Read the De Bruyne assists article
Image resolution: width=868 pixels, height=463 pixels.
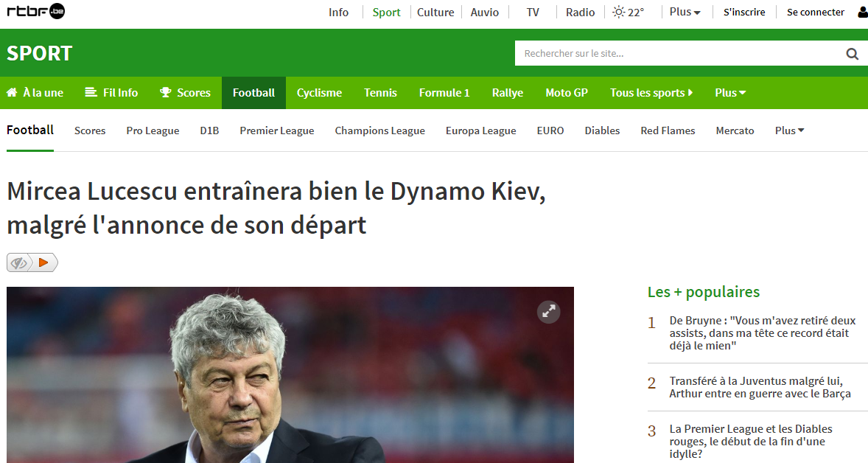(763, 333)
